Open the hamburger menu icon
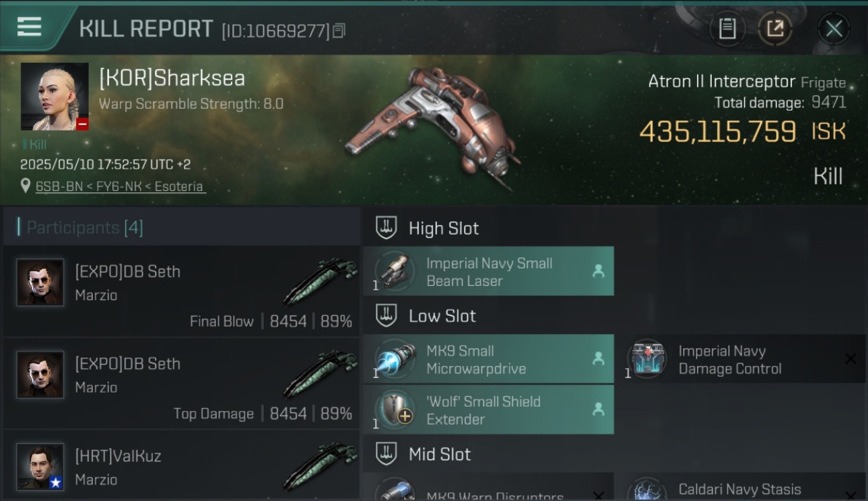This screenshot has height=501, width=868. [29, 27]
